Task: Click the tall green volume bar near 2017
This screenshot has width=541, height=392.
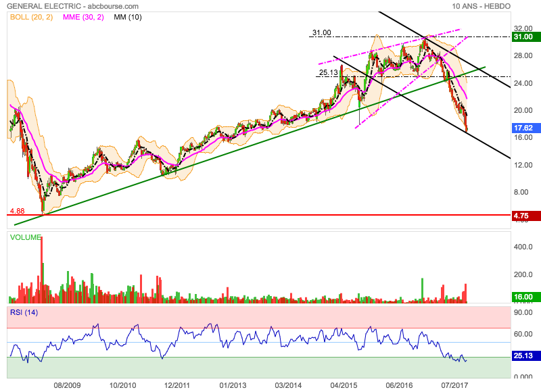Action: coord(422,291)
